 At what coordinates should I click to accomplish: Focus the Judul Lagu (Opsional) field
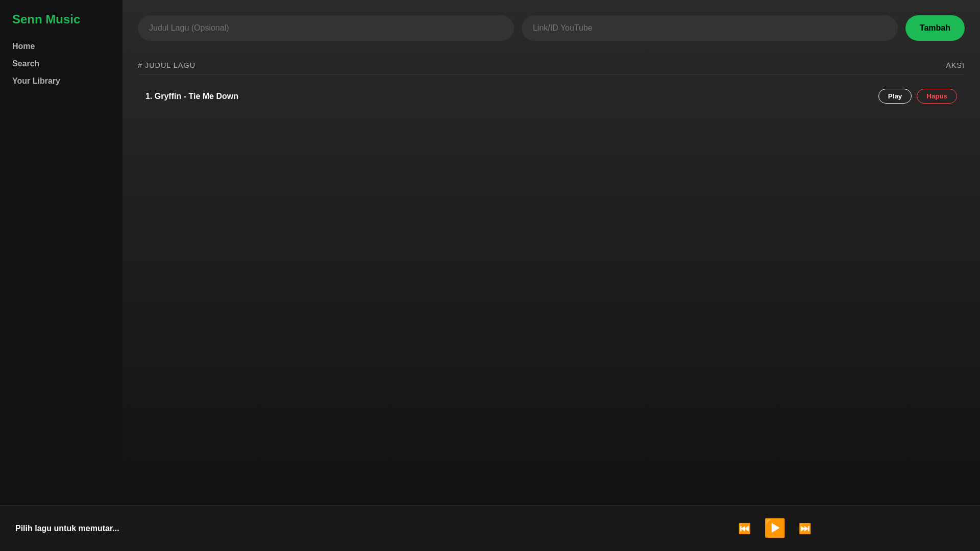coord(326,28)
